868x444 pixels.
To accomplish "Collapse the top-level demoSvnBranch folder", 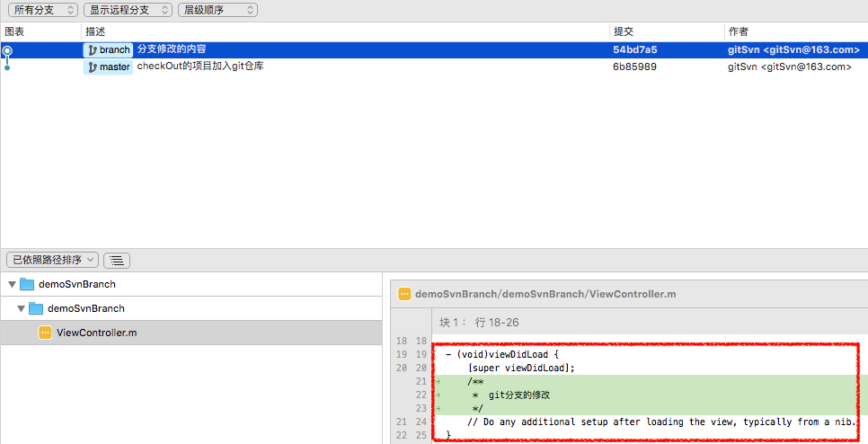I will coord(13,285).
